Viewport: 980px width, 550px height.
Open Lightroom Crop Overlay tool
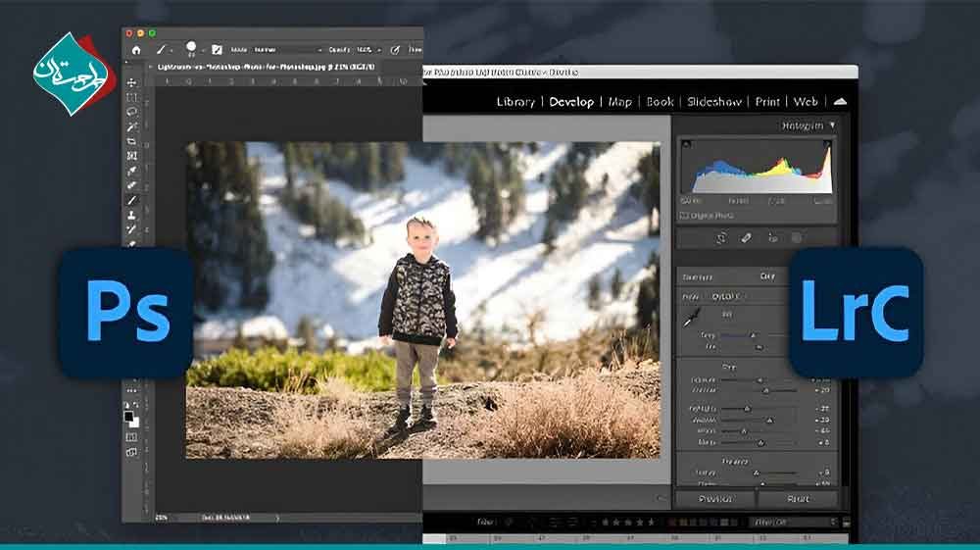tap(720, 238)
